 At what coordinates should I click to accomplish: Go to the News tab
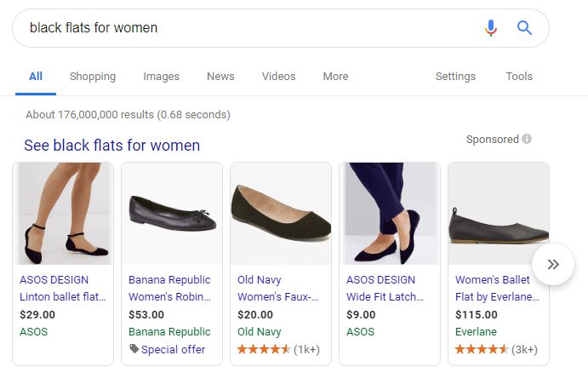coord(220,76)
